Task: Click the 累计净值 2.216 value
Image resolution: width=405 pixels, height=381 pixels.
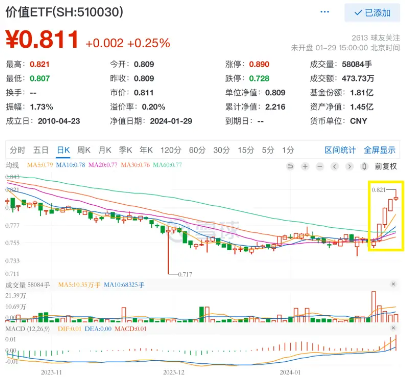Action: (275, 107)
